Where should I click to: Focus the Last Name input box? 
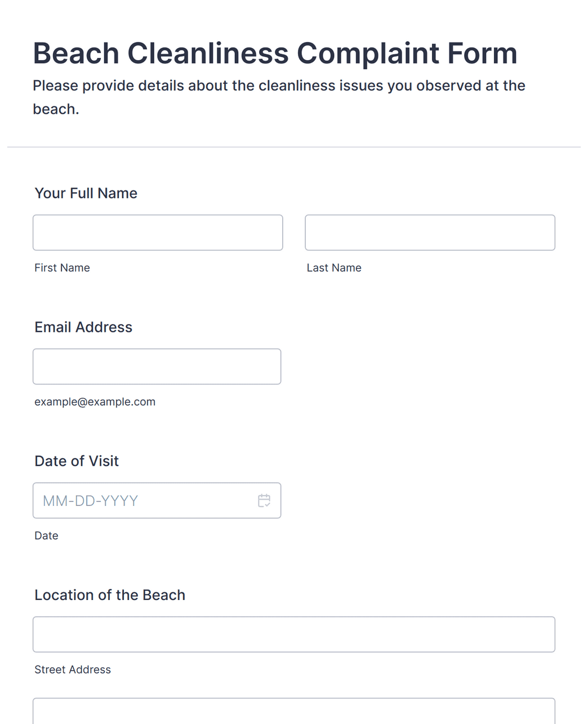click(430, 233)
